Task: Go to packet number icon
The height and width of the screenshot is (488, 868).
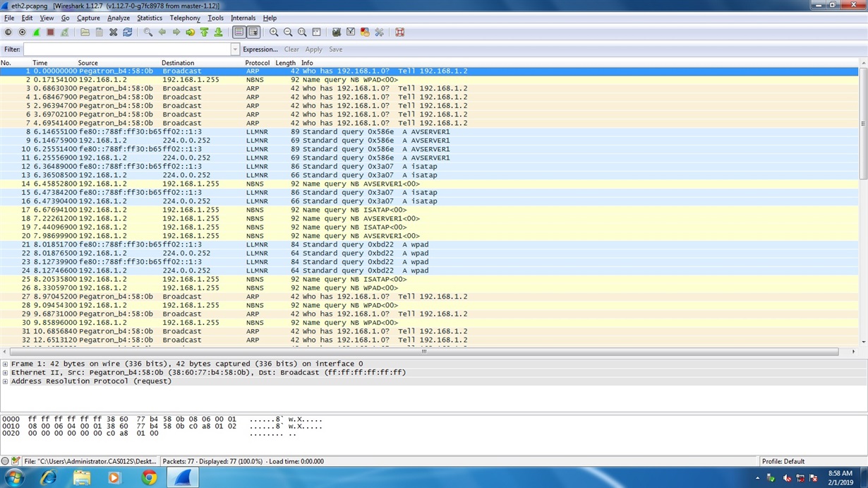Action: click(191, 32)
